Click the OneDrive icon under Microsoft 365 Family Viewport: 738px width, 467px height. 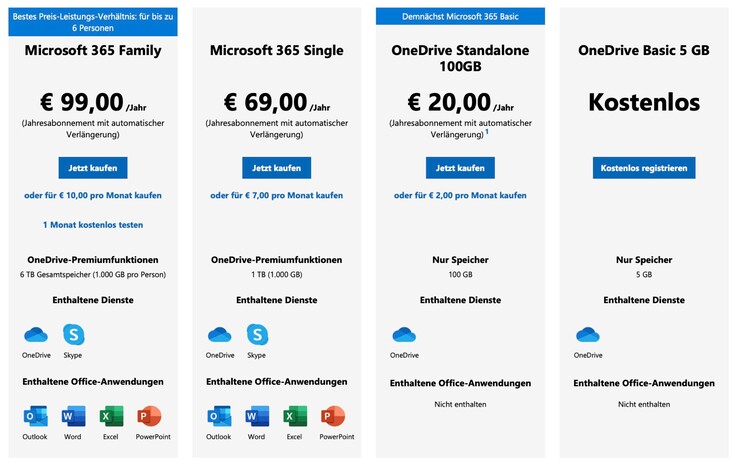tap(36, 334)
